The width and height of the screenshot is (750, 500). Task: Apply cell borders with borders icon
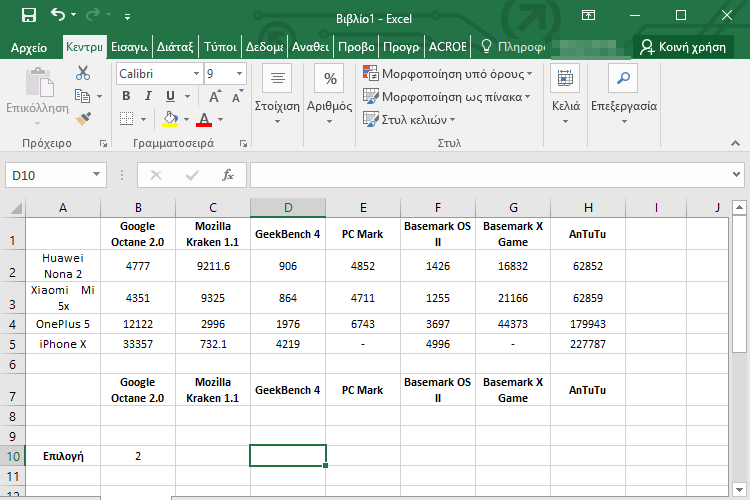126,119
